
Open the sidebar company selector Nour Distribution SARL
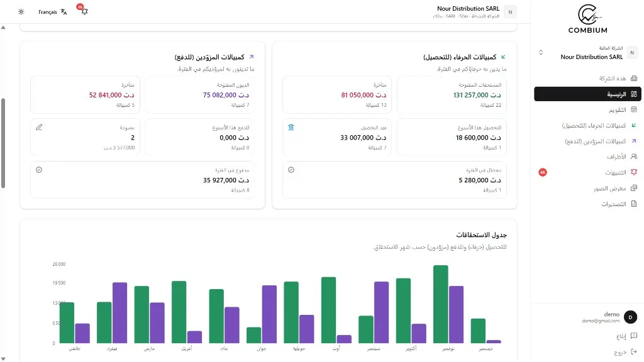coord(587,53)
